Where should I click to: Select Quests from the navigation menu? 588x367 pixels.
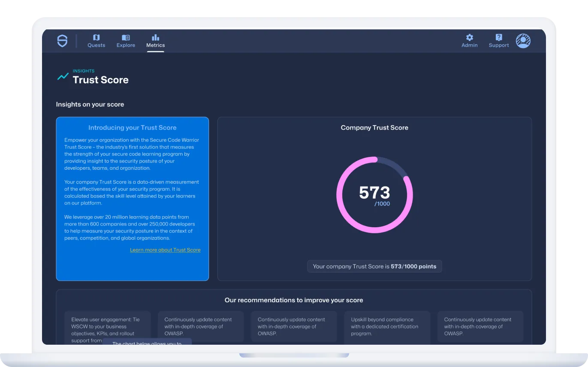point(96,41)
